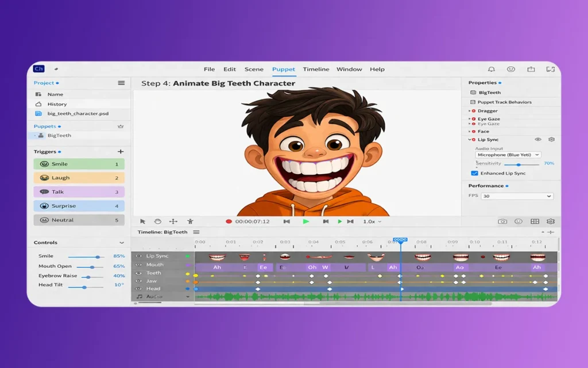Open the Audio Input microphone dropdown
The height and width of the screenshot is (368, 588).
[508, 155]
